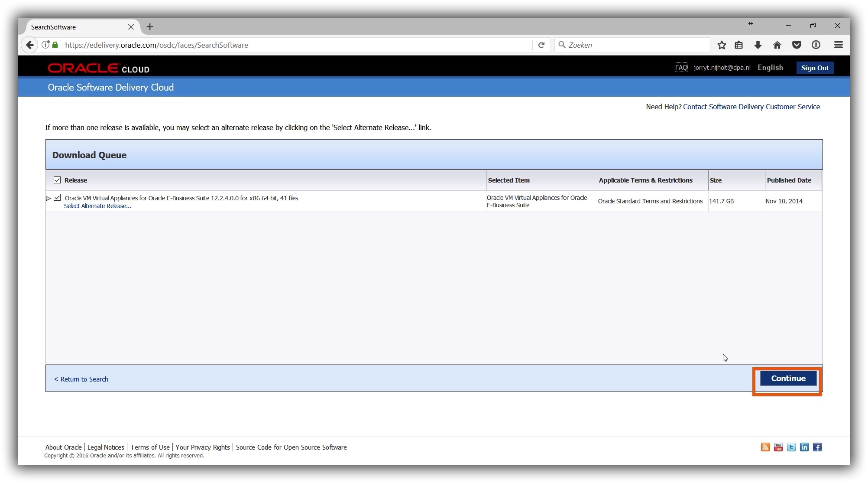Click the URL address bar field
Viewport: 868px width, 483px height.
297,45
